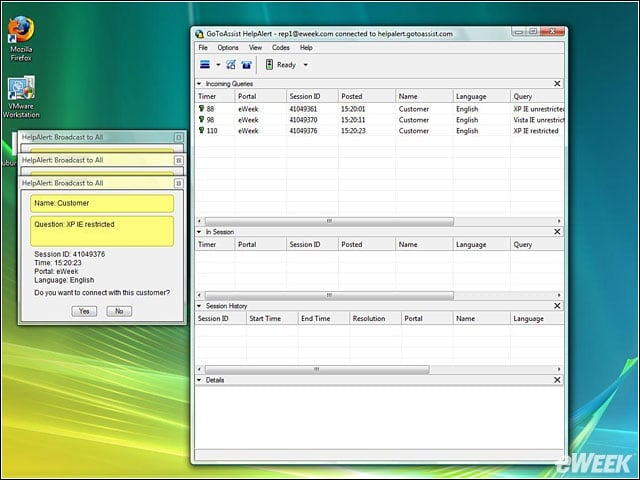Click the three-bars view layout icon in toolbar

[205, 64]
